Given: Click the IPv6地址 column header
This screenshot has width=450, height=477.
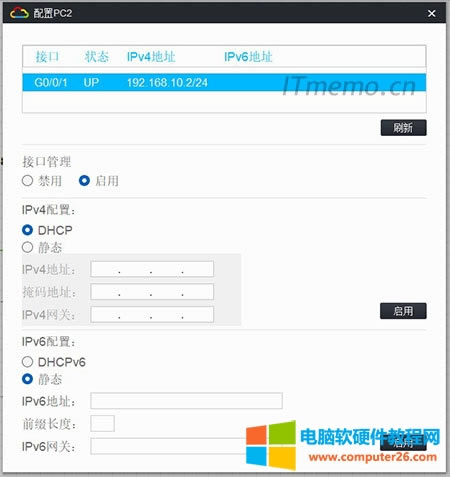Looking at the screenshot, I should coord(248,57).
